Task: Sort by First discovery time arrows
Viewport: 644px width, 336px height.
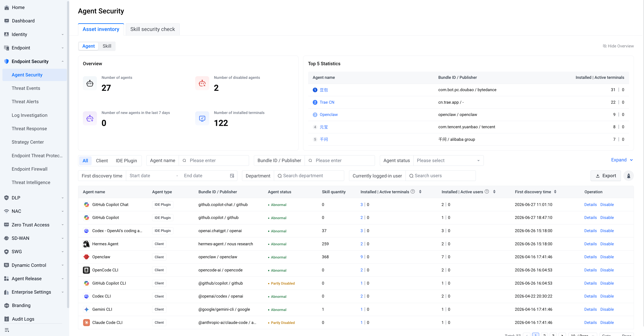Action: tap(555, 191)
